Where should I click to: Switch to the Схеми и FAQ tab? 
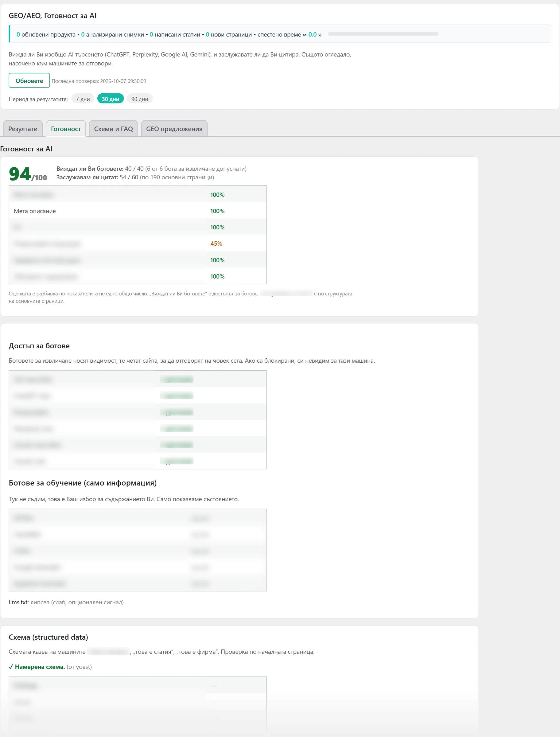coord(113,129)
